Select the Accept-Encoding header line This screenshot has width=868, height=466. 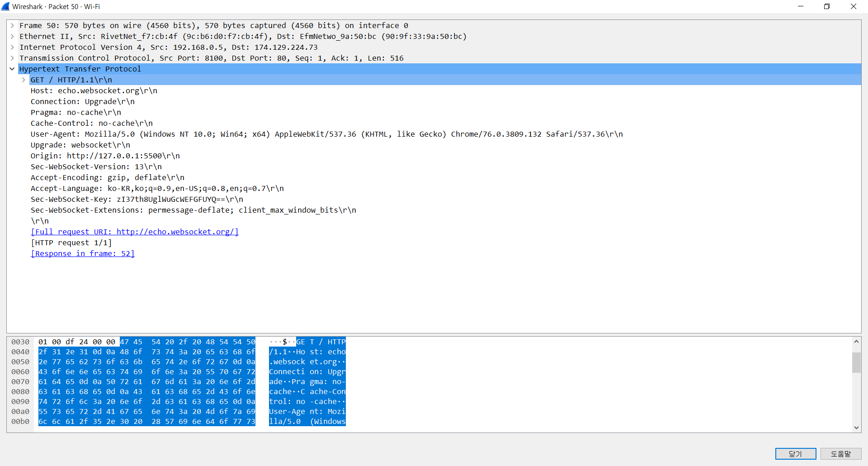108,177
